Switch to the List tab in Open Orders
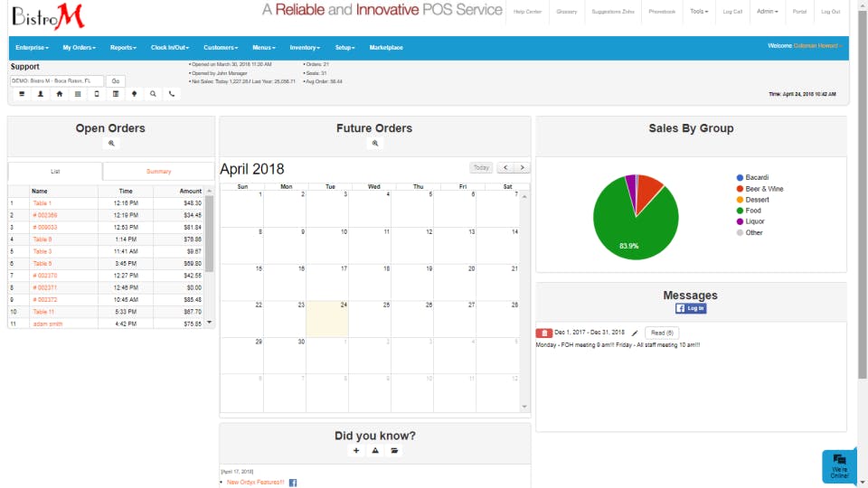This screenshot has height=488, width=868. [x=55, y=172]
